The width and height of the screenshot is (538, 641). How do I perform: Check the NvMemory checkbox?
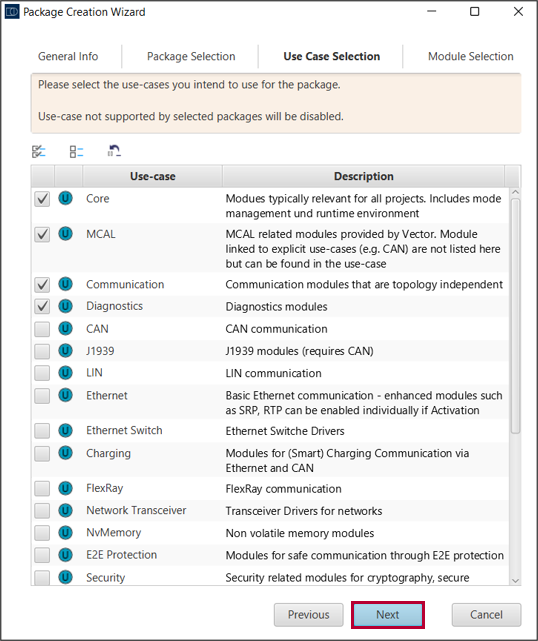(42, 533)
